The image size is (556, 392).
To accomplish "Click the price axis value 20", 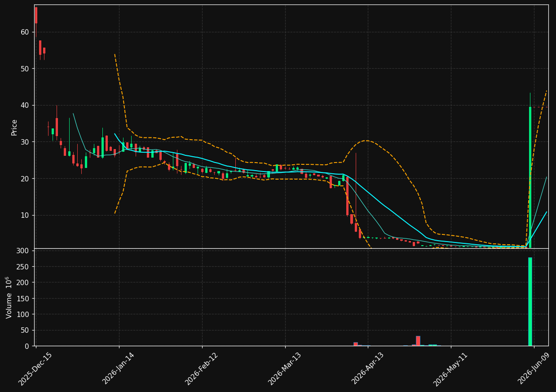I will [24, 179].
